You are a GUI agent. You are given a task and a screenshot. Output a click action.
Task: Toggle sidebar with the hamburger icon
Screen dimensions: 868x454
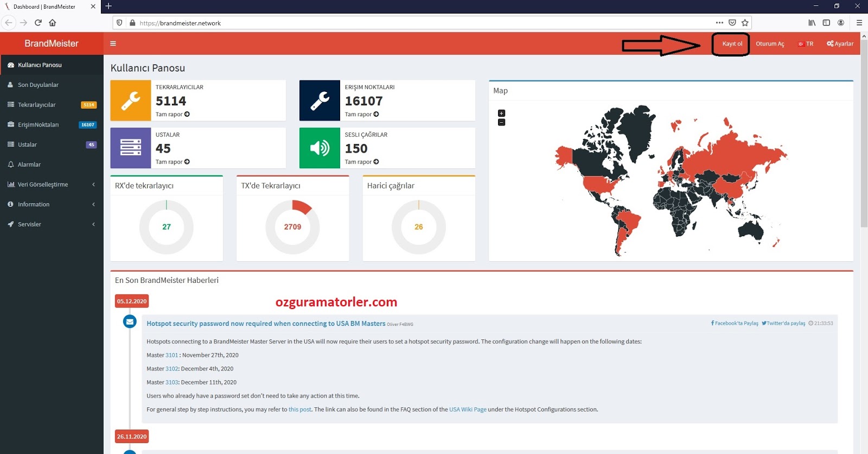(x=113, y=43)
